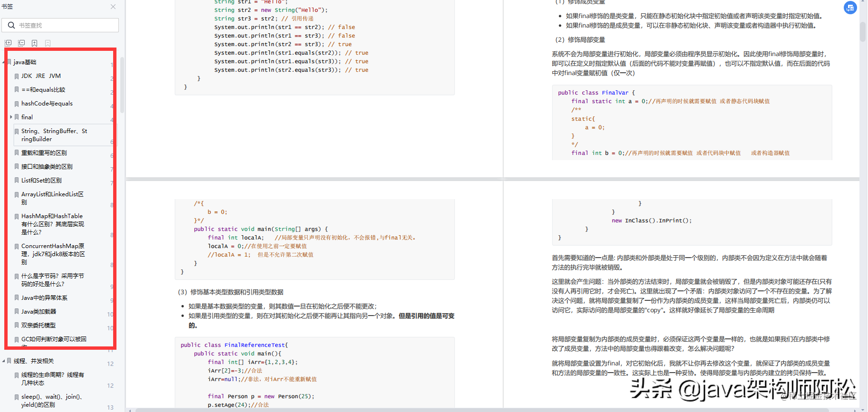868x412 pixels.
Task: Click the bookmark icon beside List和Set的区别
Action: (17, 181)
